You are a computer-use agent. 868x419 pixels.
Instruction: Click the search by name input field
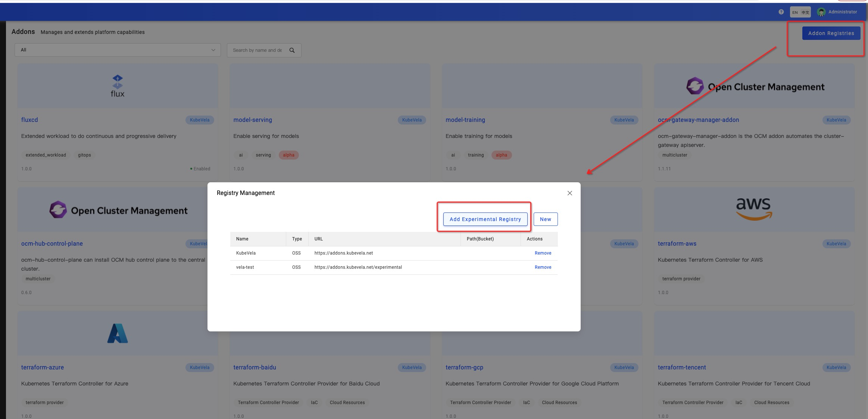click(x=257, y=50)
